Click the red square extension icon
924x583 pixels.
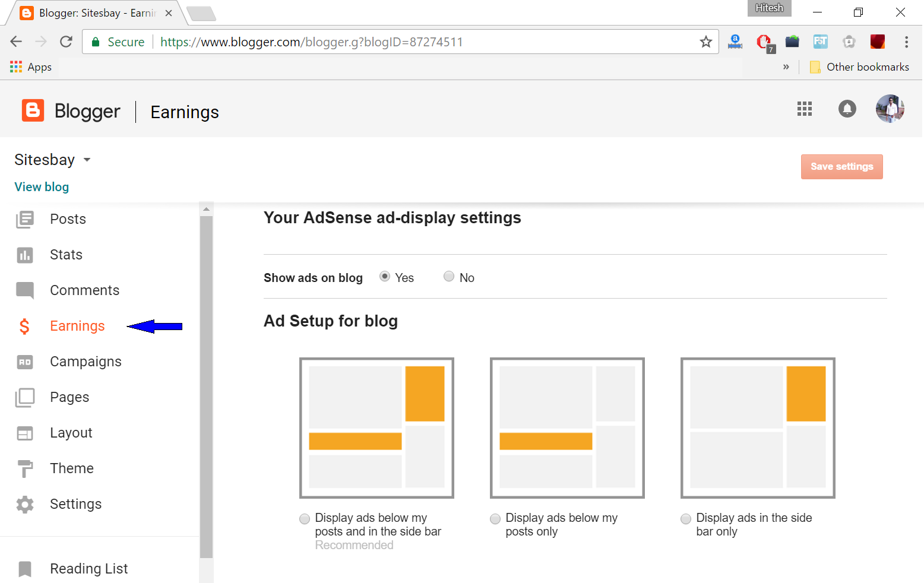coord(877,42)
